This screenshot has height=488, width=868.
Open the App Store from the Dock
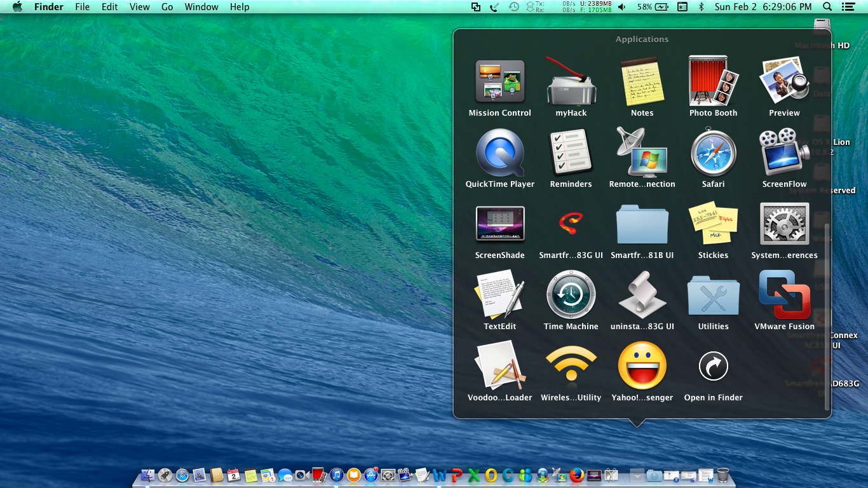point(371,475)
